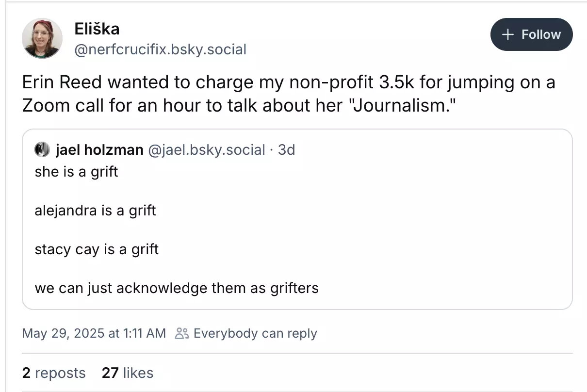View the 2 reposts list
Image resolution: width=587 pixels, height=392 pixels.
coord(54,373)
